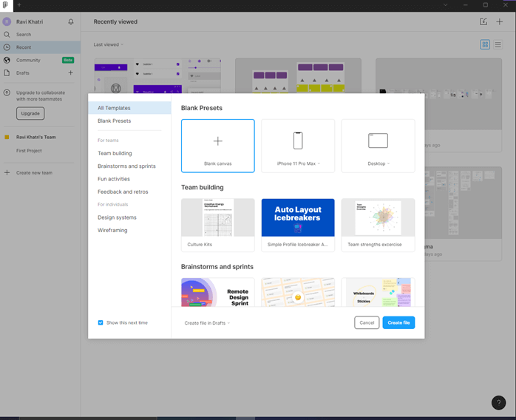Switch to grid view icon
This screenshot has height=420, width=516.
coord(485,44)
